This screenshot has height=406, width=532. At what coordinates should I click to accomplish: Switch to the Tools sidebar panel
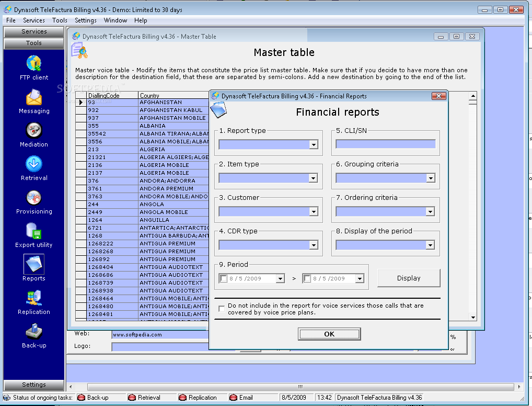34,43
